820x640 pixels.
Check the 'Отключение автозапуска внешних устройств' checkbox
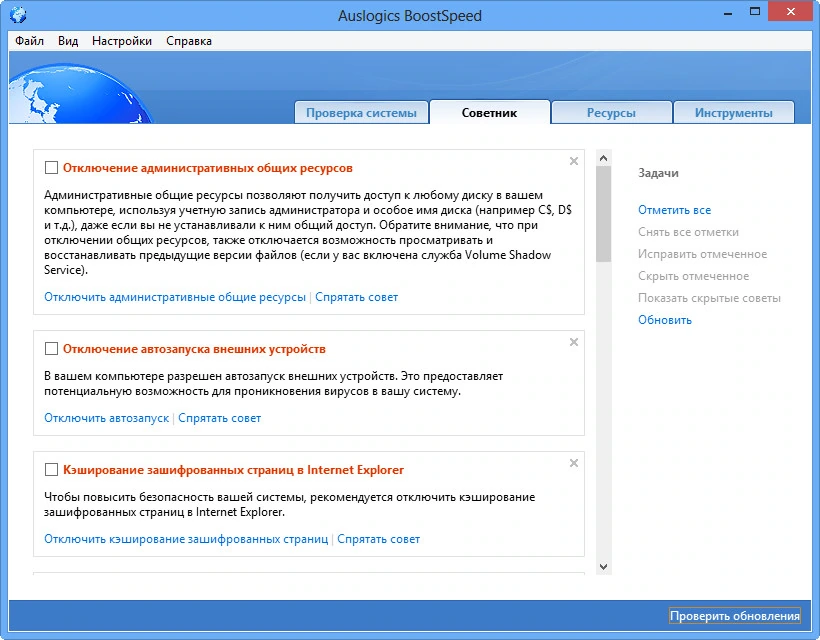click(51, 348)
